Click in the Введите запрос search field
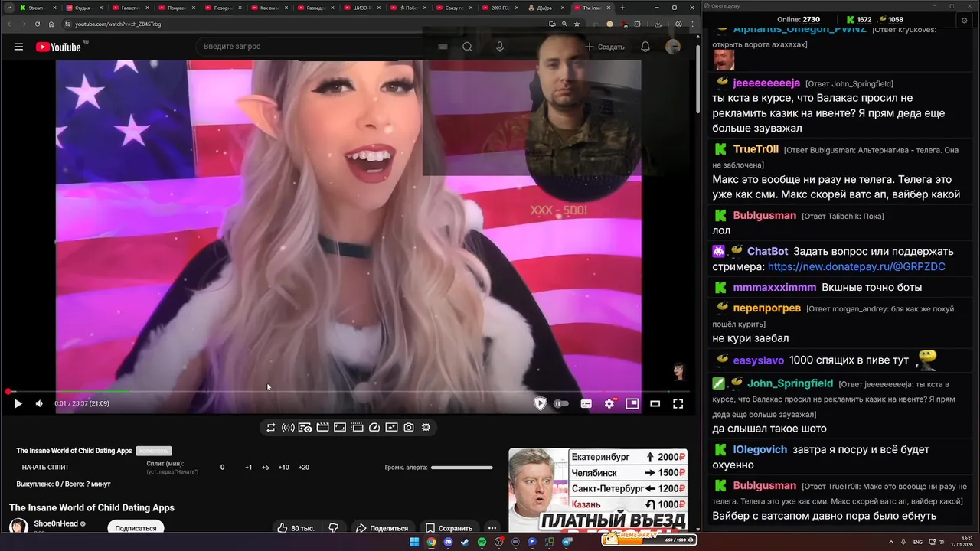This screenshot has height=551, width=980. click(x=314, y=47)
